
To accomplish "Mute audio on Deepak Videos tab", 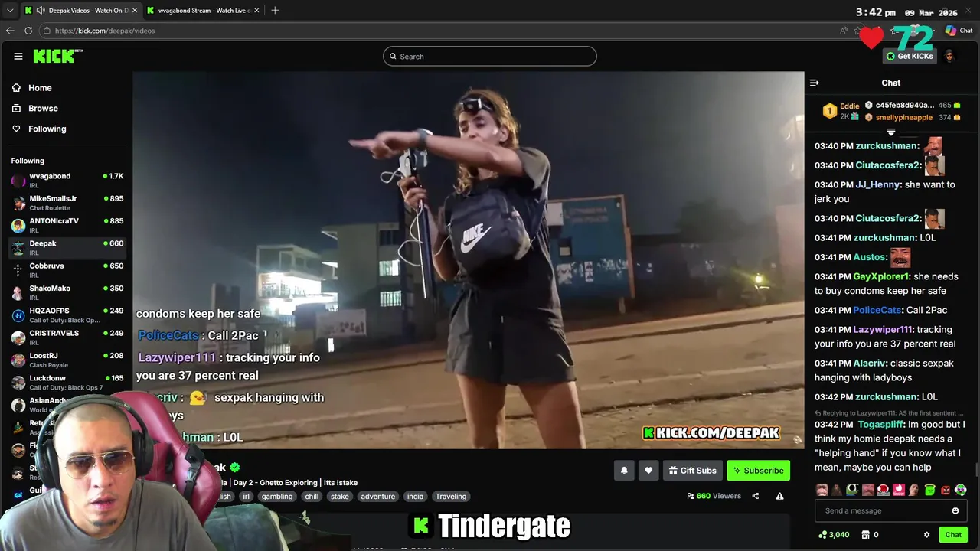I will tap(40, 11).
